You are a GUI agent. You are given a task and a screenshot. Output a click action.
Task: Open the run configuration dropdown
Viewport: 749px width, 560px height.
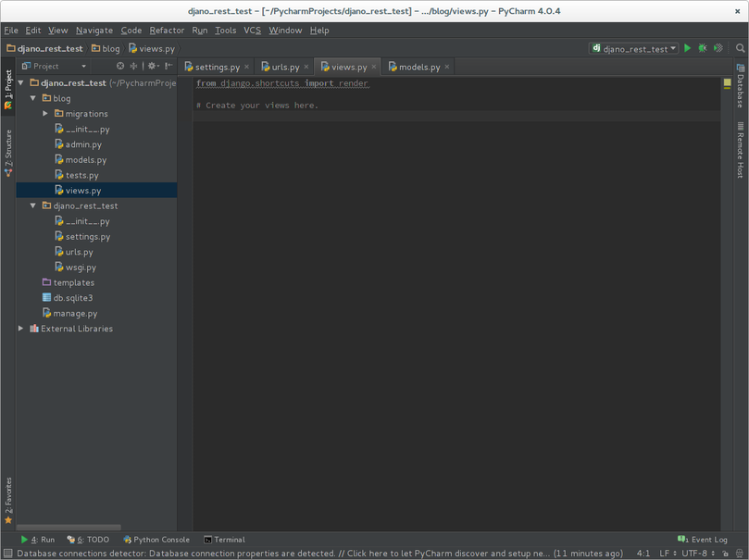(x=634, y=48)
